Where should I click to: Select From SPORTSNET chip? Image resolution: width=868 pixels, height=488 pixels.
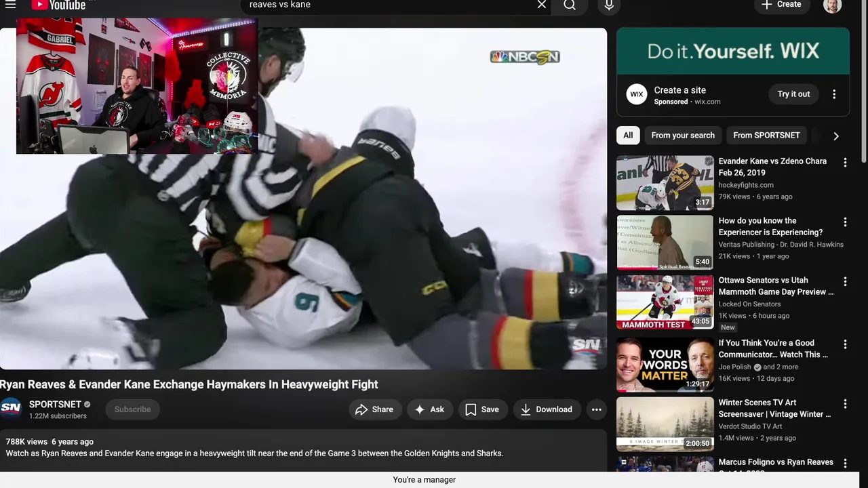[766, 136]
